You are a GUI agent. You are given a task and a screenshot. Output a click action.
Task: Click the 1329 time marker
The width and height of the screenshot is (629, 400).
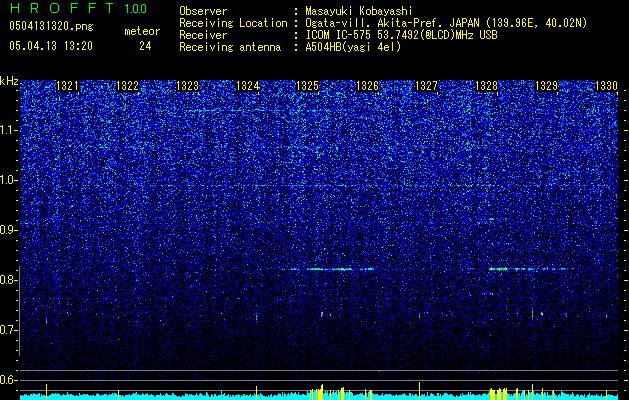click(546, 86)
